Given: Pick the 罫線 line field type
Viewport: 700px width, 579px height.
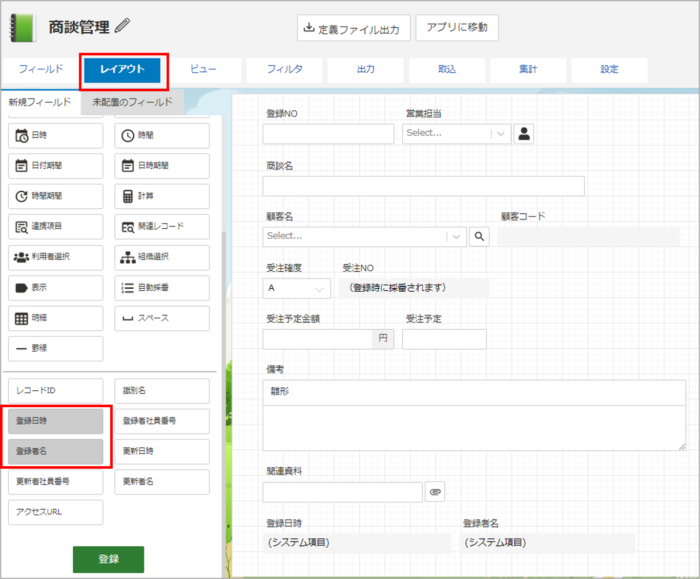Looking at the screenshot, I should 55,348.
